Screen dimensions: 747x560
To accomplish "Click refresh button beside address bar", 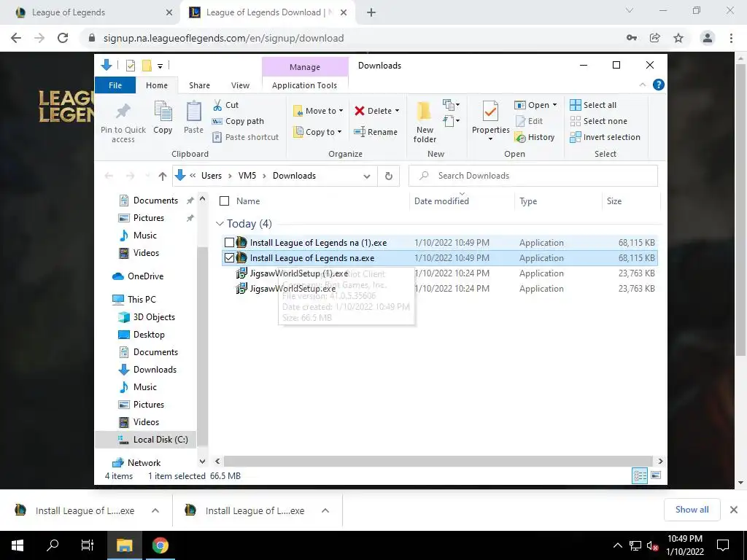I will coord(389,176).
